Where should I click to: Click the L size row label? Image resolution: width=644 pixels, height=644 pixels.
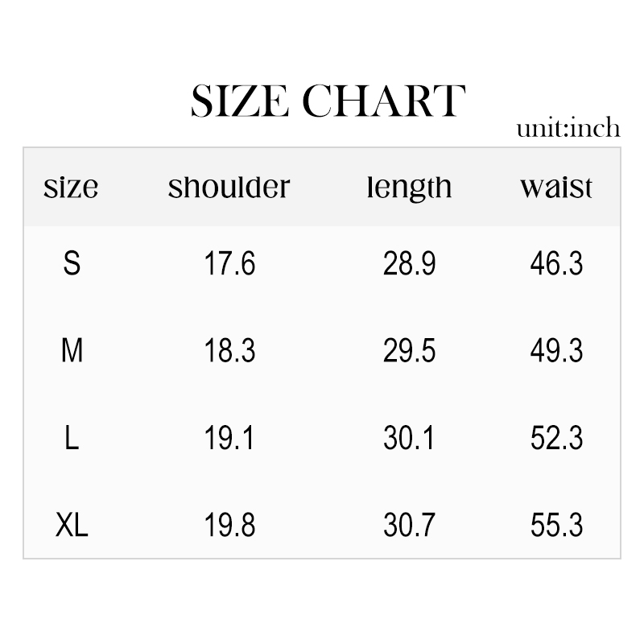coord(72,439)
